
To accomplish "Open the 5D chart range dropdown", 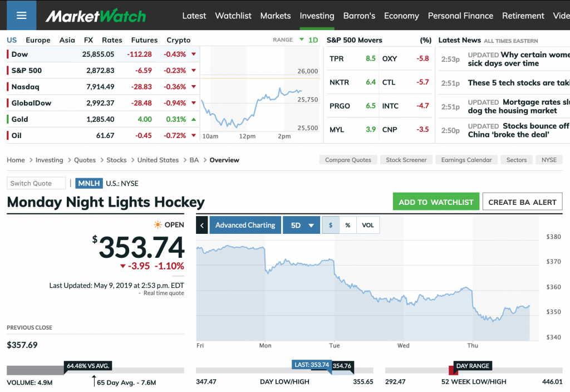I will click(301, 225).
